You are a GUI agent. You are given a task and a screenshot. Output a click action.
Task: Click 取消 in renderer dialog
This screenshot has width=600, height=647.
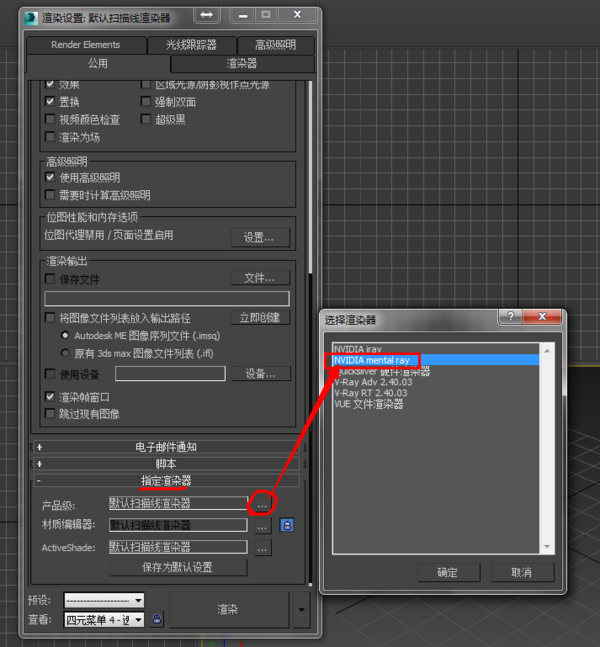click(522, 572)
